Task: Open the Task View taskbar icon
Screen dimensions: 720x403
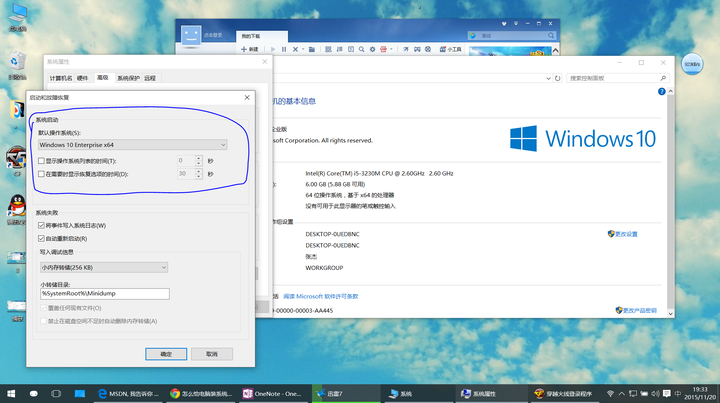Action: pyautogui.click(x=56, y=394)
